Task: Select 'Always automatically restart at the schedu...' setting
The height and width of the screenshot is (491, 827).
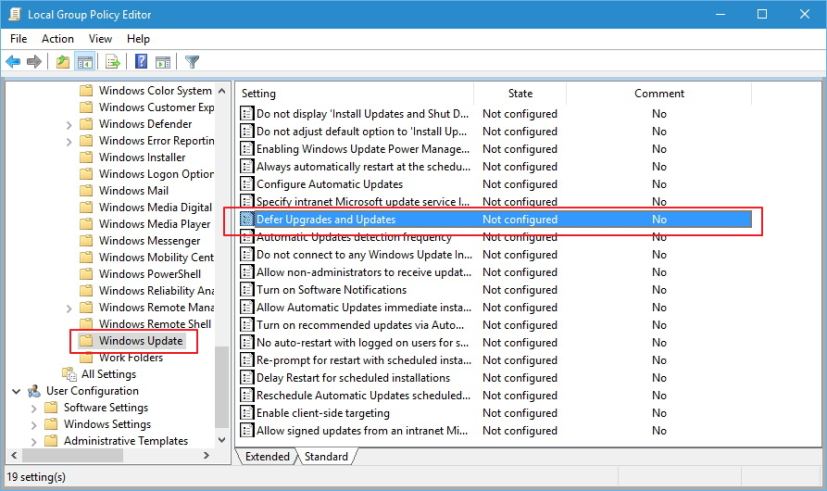Action: point(363,167)
